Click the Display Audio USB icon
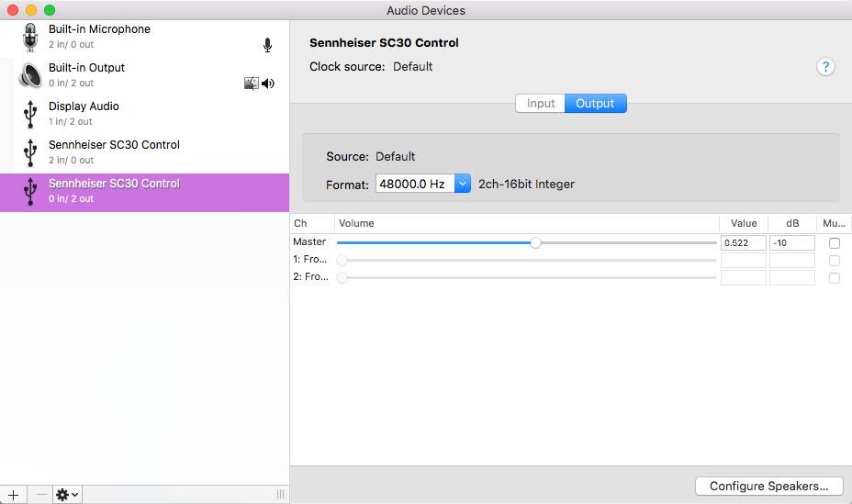 point(31,114)
